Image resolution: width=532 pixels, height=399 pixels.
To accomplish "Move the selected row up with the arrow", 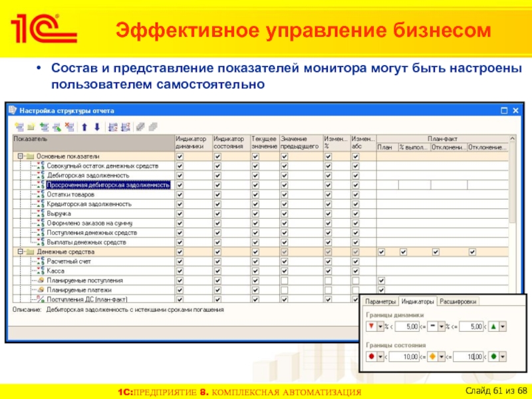I will tap(84, 127).
